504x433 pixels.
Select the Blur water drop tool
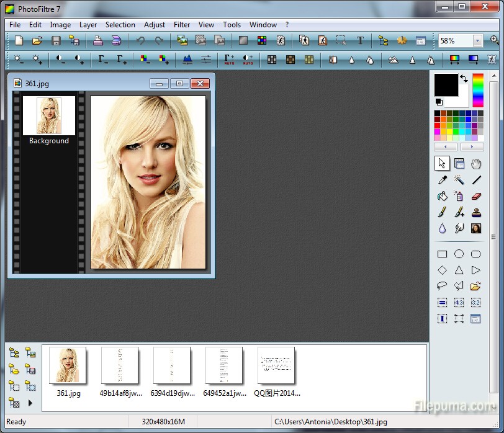click(442, 228)
